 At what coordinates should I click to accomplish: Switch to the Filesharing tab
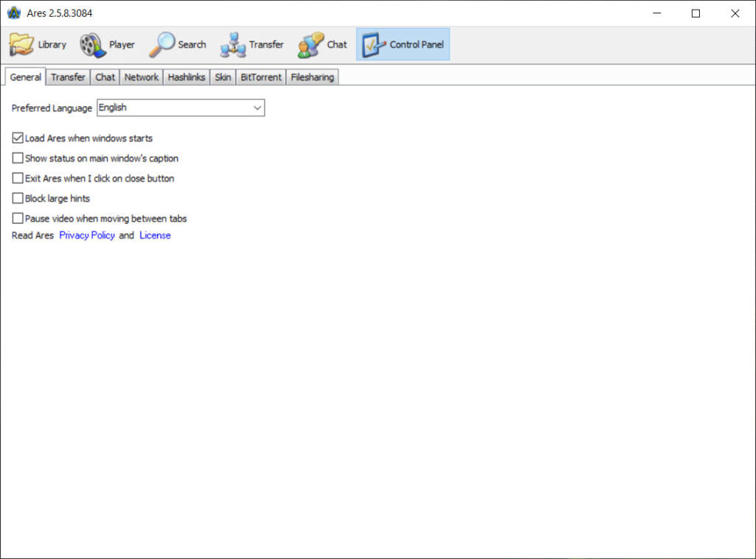[312, 78]
